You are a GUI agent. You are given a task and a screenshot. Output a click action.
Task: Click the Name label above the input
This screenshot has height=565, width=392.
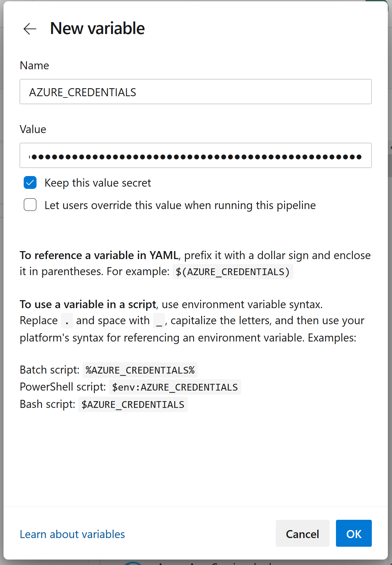click(34, 65)
